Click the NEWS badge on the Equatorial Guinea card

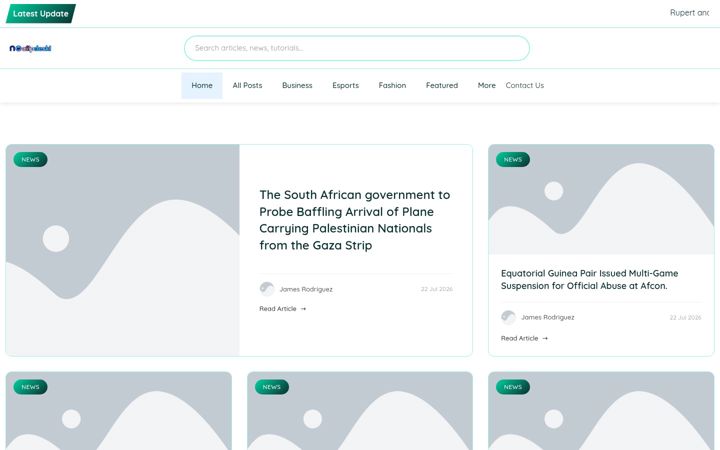click(513, 159)
